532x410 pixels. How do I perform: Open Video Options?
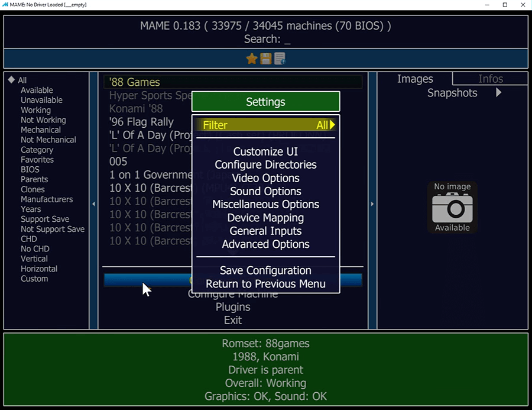click(x=265, y=178)
